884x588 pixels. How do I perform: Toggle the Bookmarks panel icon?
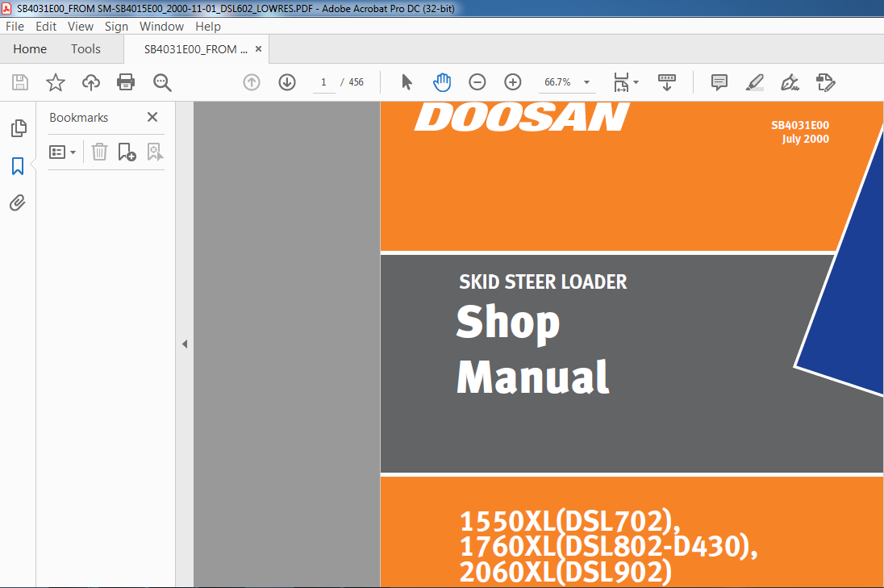[18, 165]
